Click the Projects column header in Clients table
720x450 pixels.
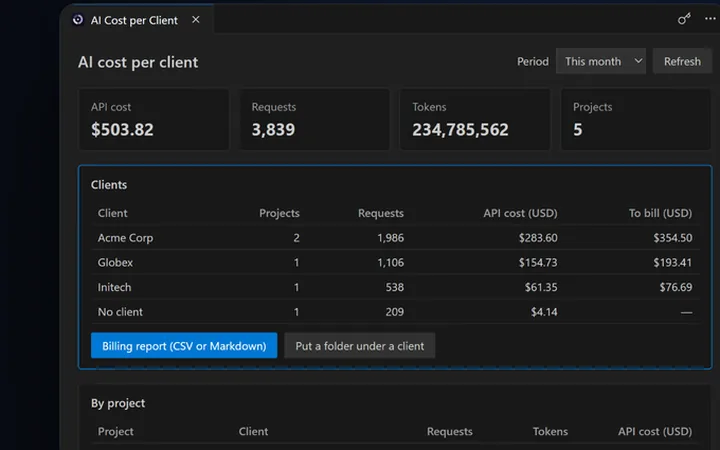(279, 213)
